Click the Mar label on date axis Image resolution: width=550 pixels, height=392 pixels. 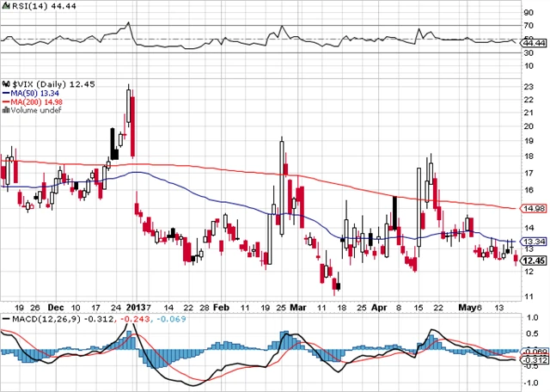click(298, 308)
